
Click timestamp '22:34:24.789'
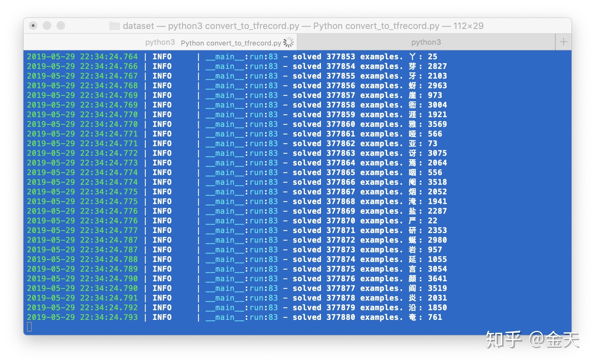coord(109,269)
